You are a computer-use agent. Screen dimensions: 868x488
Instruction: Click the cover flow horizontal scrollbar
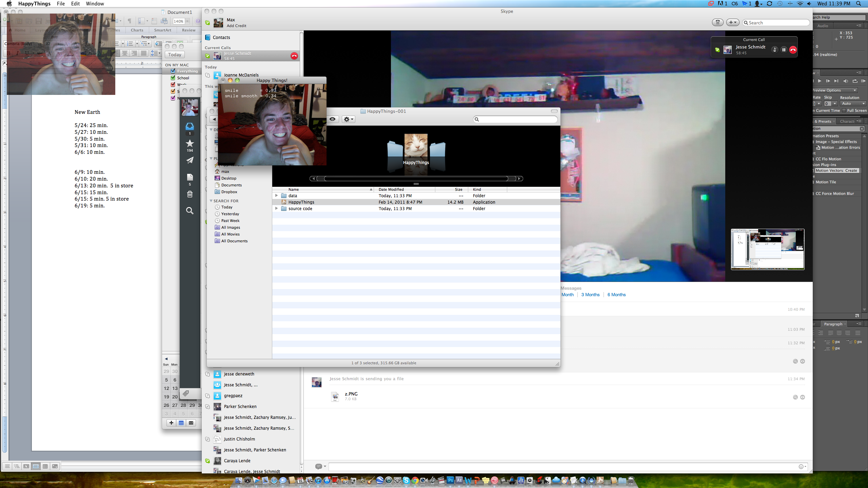click(x=416, y=179)
